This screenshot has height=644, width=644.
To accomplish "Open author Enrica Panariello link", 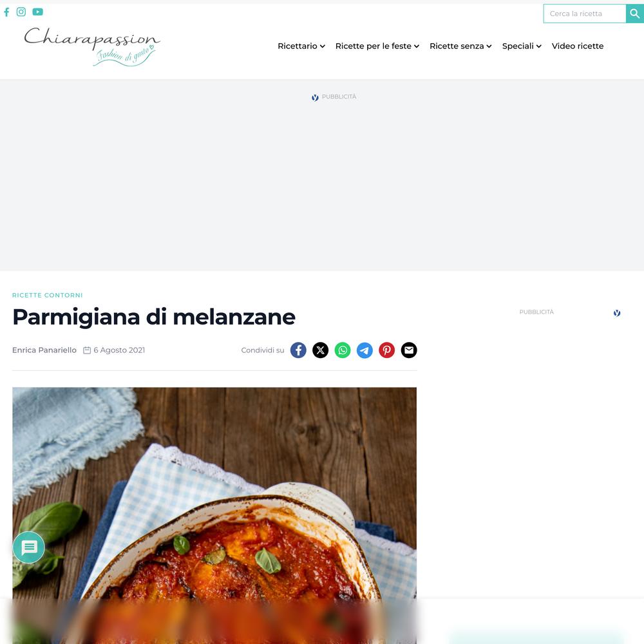I will point(44,350).
